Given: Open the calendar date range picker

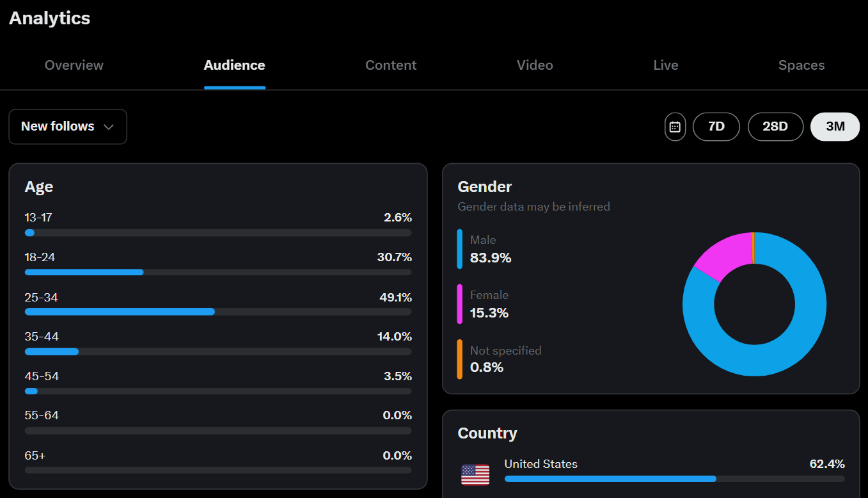Looking at the screenshot, I should click(675, 127).
